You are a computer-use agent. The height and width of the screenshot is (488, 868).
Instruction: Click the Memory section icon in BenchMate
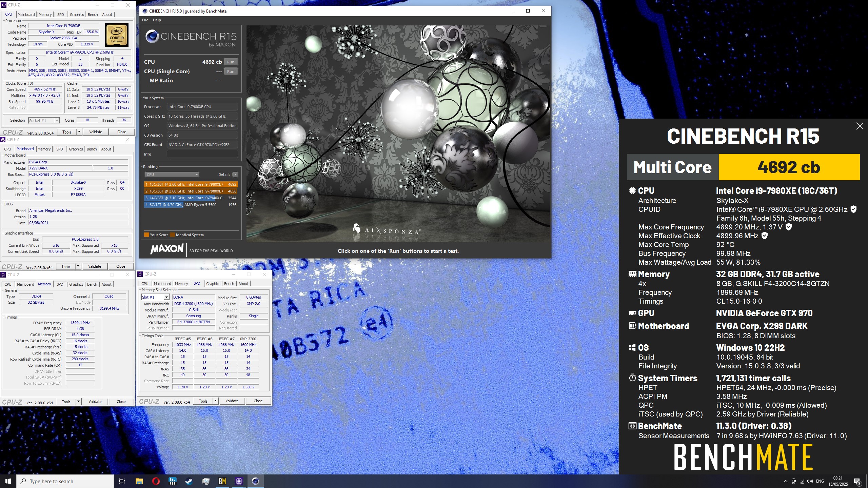click(x=632, y=274)
